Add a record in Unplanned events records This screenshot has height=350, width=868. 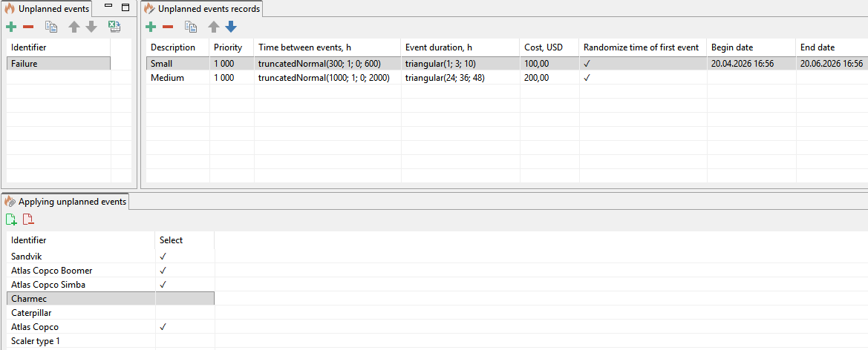tap(151, 27)
